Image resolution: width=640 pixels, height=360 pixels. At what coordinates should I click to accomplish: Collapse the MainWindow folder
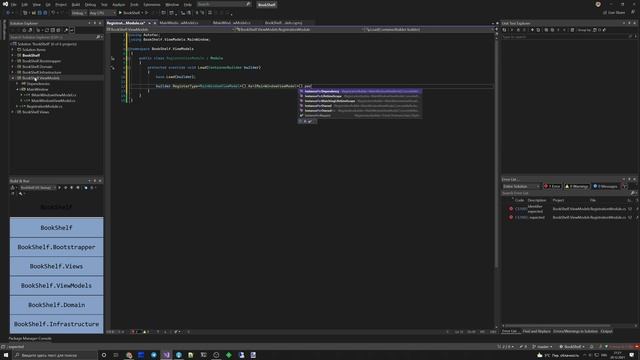click(17, 89)
